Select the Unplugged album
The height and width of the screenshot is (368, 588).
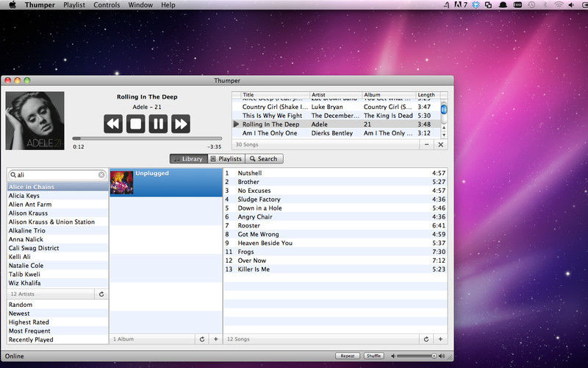click(166, 183)
